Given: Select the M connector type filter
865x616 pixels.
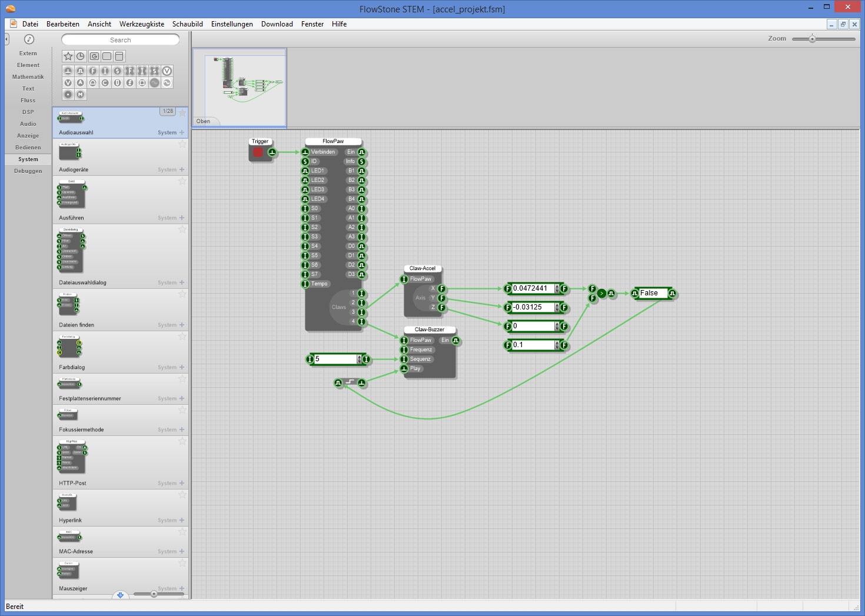Looking at the screenshot, I should point(81,95).
